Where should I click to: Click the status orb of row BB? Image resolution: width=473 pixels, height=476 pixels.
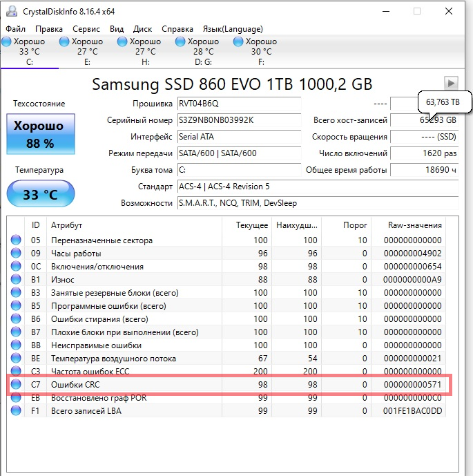[16, 345]
